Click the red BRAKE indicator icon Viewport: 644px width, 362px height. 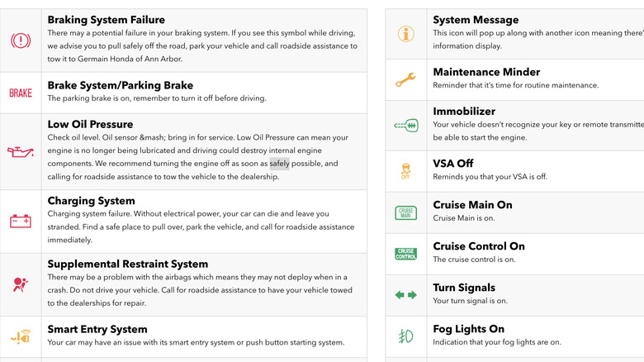pyautogui.click(x=21, y=93)
